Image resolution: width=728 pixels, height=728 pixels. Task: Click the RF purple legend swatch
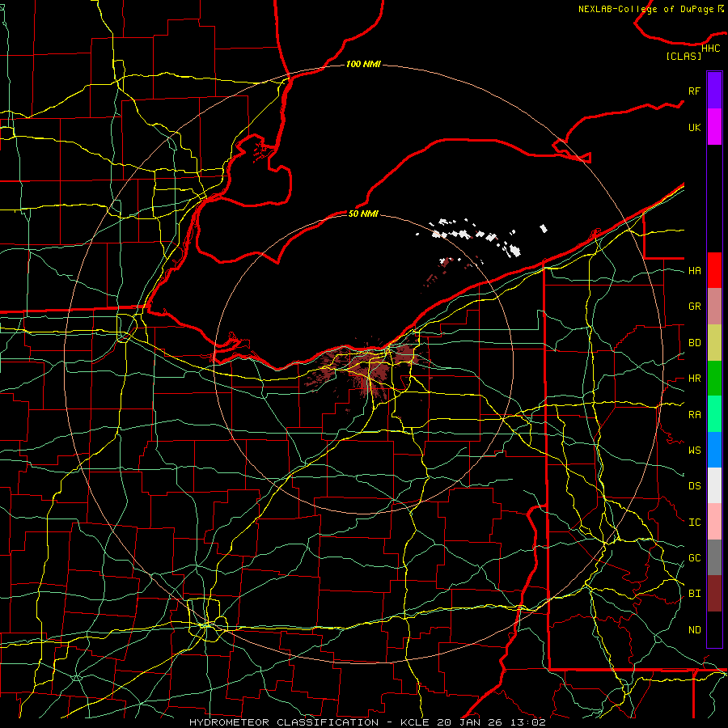point(714,91)
